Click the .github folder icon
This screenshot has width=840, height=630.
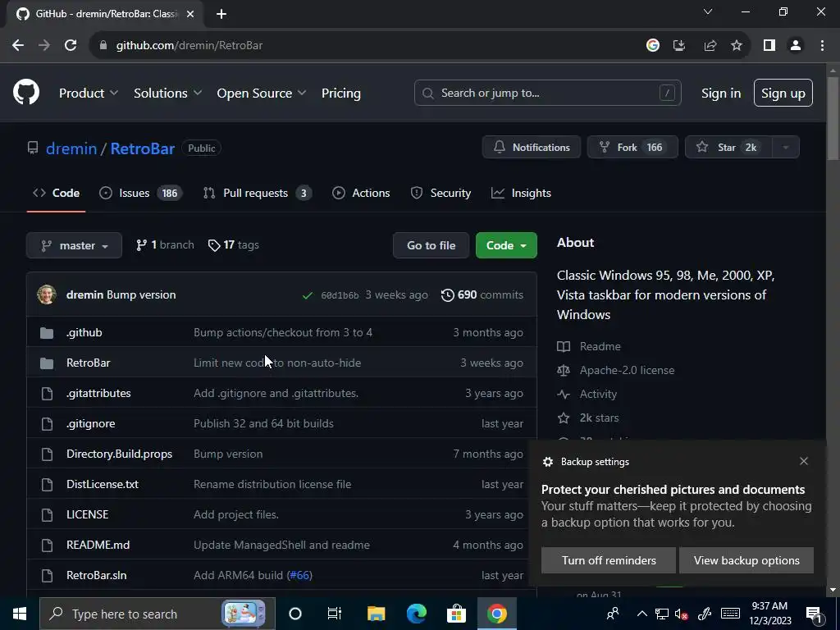(47, 333)
